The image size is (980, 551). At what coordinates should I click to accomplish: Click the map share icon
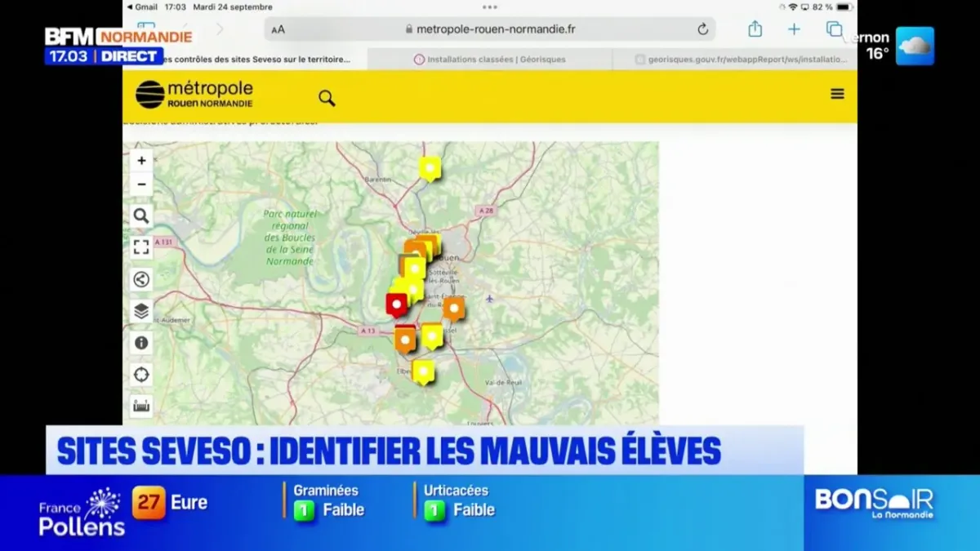(141, 279)
